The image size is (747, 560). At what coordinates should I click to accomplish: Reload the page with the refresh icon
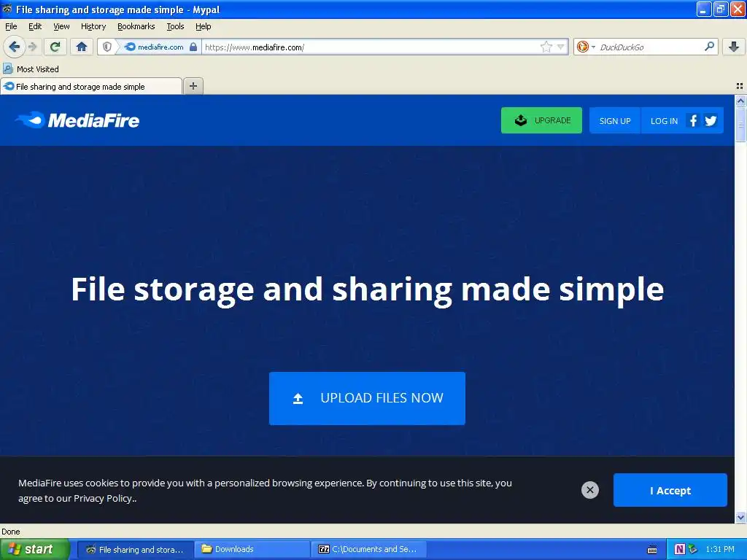coord(55,47)
